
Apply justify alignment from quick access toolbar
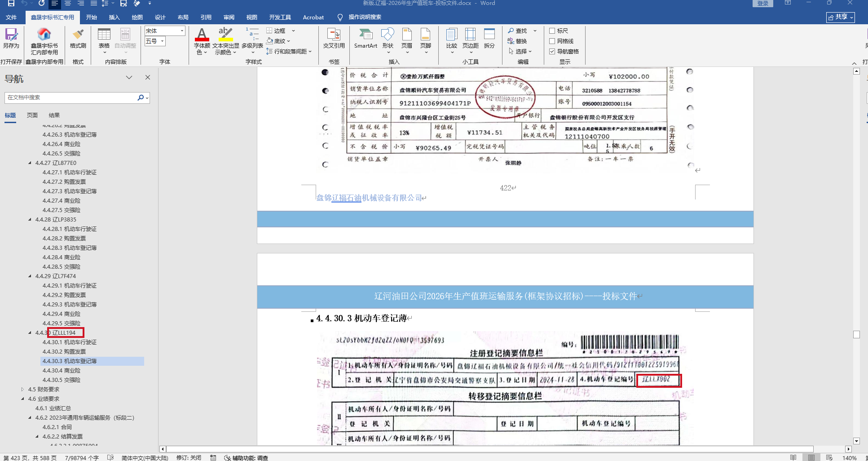93,3
